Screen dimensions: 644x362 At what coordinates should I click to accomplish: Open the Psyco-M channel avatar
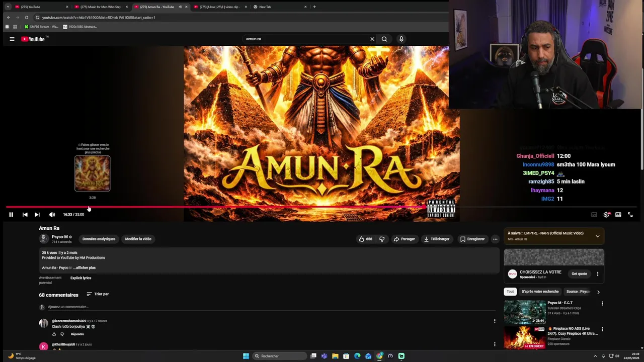44,239
